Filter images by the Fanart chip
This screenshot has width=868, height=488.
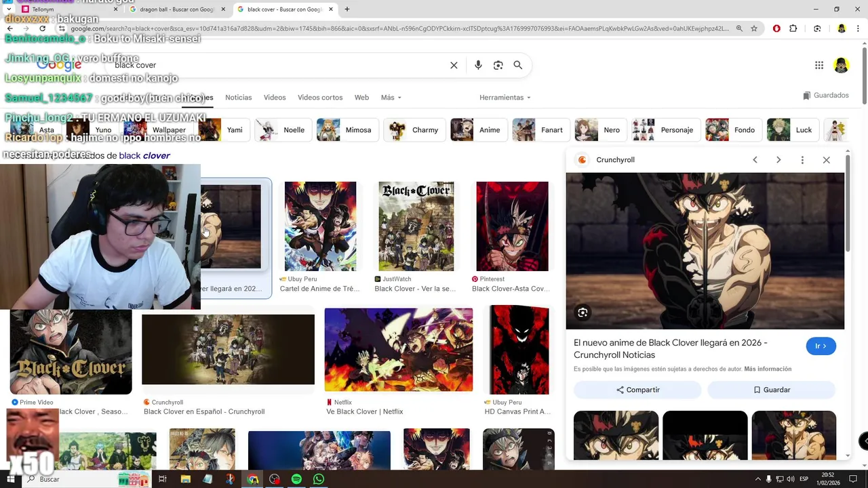point(541,130)
